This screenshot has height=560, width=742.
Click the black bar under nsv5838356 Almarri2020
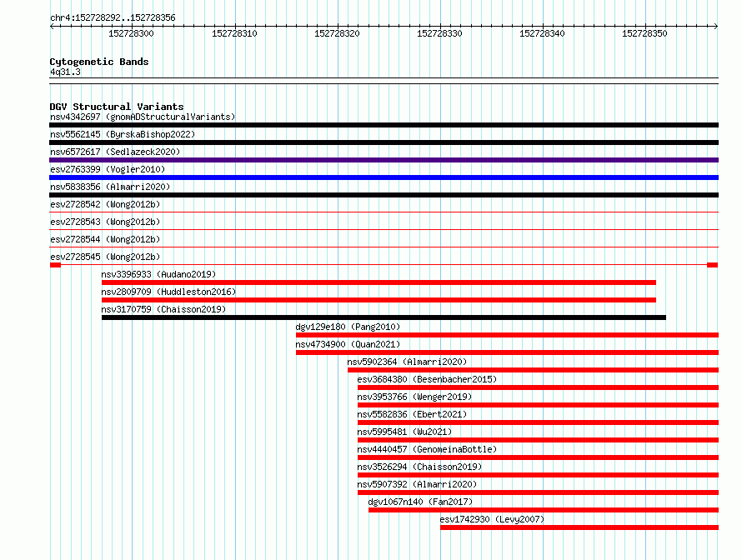[384, 195]
